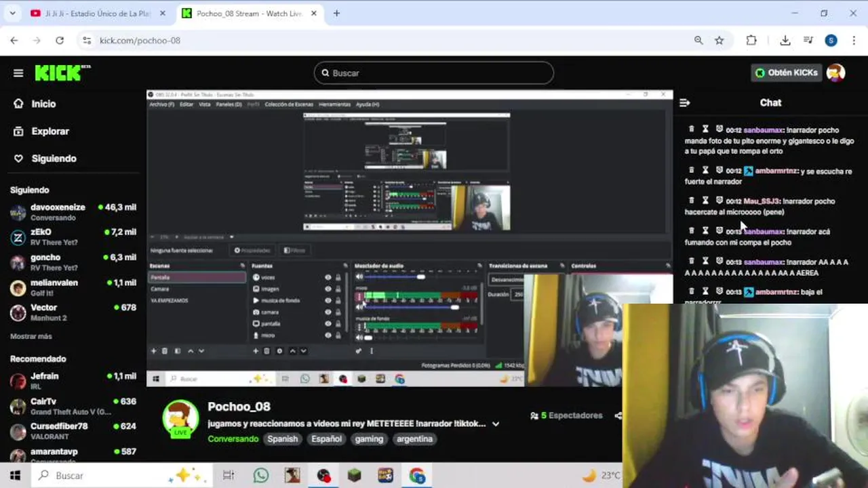Open the user profile avatar in Kick header
The height and width of the screenshot is (488, 868).
(836, 73)
